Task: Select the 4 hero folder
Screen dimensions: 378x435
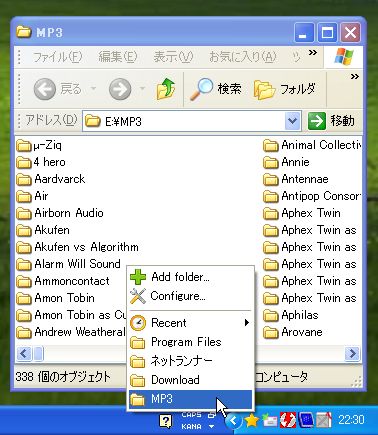Action: point(41,162)
